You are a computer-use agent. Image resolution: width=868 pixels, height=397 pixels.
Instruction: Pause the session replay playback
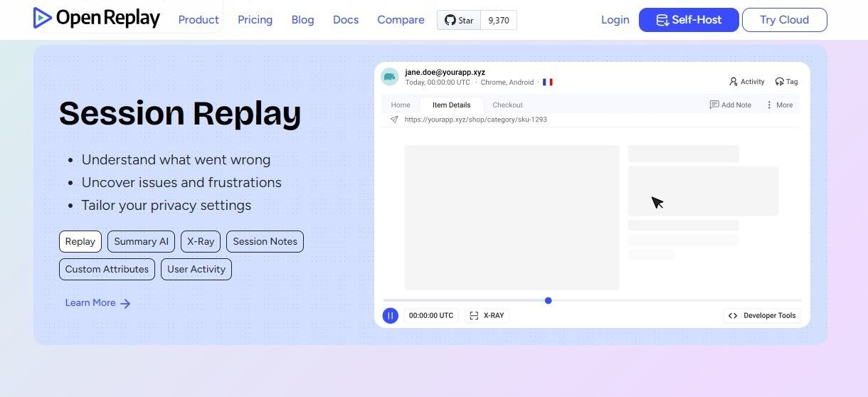click(x=391, y=315)
